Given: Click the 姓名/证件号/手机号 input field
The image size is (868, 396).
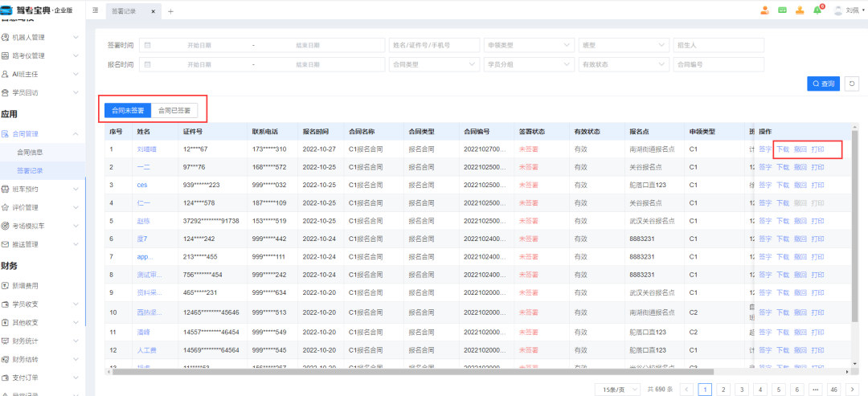Looking at the screenshot, I should point(434,45).
